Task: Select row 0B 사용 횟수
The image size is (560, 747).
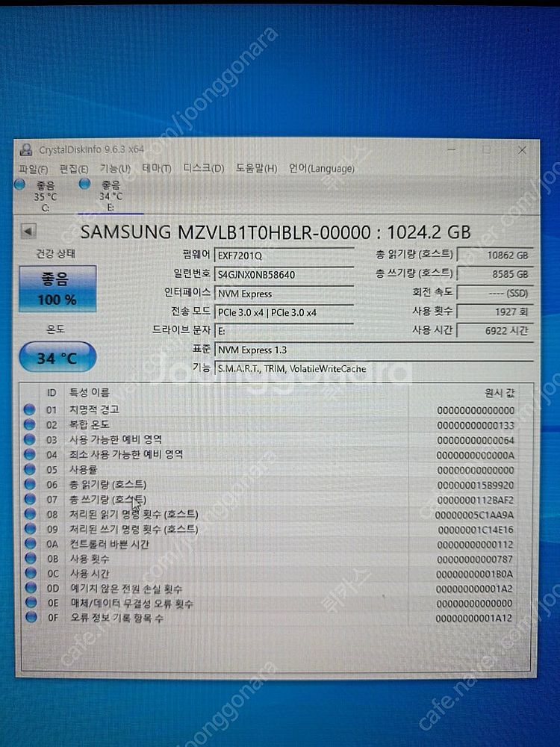Action: [x=270, y=559]
